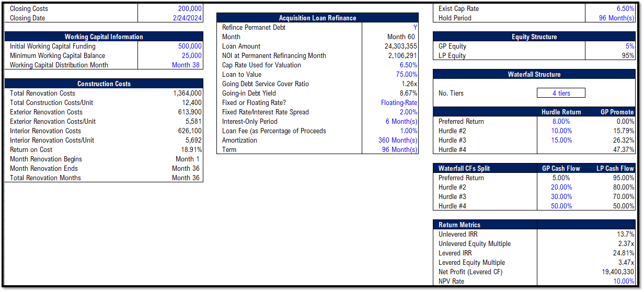Click the Interest-Only Period value
The height and width of the screenshot is (292, 644).
(401, 121)
